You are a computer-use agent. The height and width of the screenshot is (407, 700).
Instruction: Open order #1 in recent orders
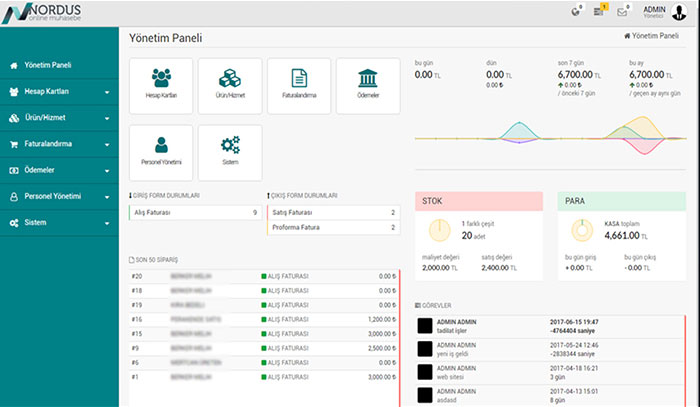point(264,377)
